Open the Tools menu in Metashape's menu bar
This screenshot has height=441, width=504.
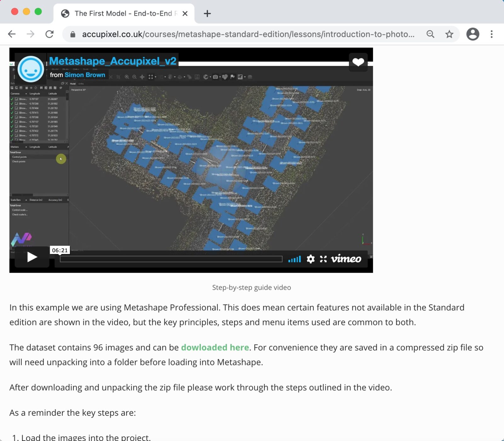85,69
